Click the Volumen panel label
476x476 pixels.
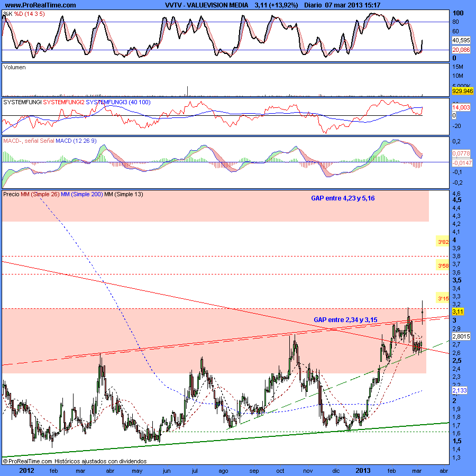[15, 67]
